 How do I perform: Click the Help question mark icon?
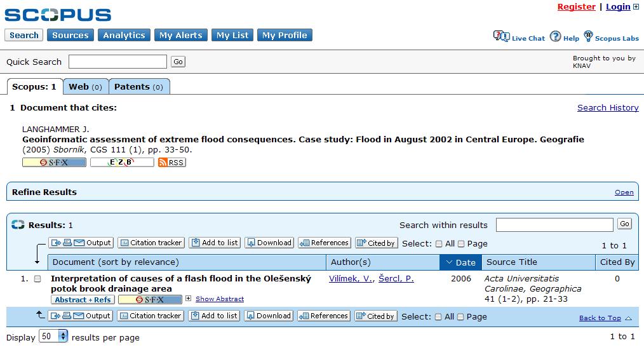coord(555,37)
